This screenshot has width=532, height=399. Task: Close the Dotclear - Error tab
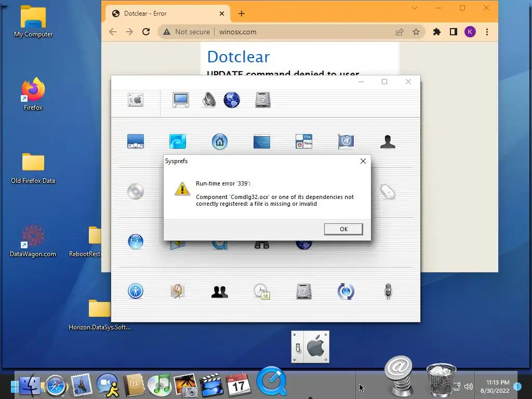click(221, 14)
